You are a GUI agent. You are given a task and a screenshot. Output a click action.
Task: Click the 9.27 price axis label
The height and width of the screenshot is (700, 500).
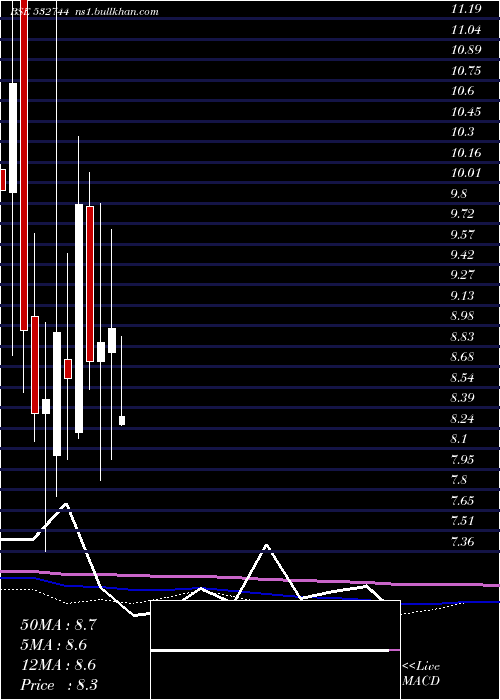pos(462,275)
